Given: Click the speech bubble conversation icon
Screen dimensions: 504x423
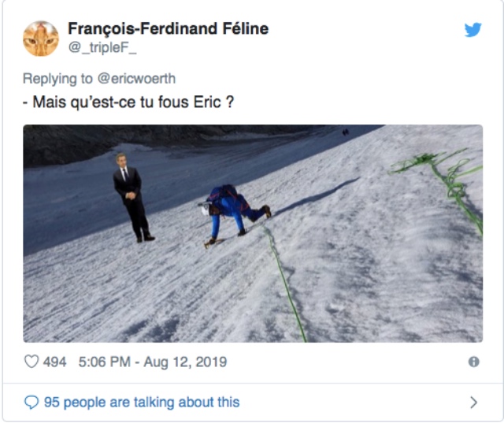Looking at the screenshot, I should click(31, 402).
